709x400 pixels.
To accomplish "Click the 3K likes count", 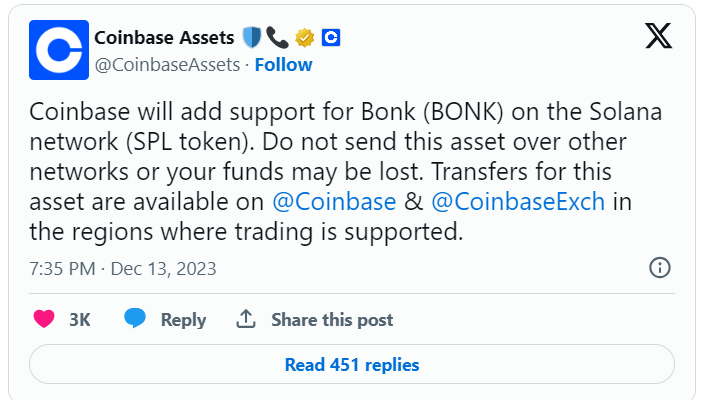I will coord(80,320).
